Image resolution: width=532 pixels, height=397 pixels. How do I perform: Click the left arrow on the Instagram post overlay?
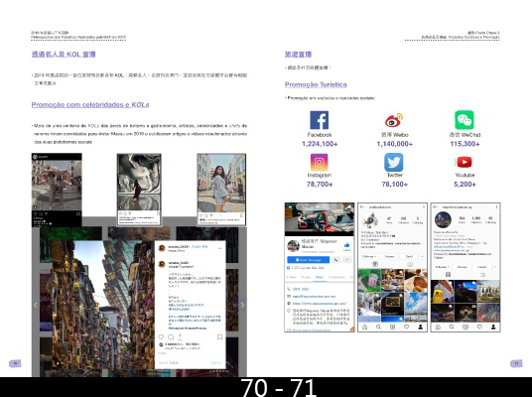click(36, 305)
